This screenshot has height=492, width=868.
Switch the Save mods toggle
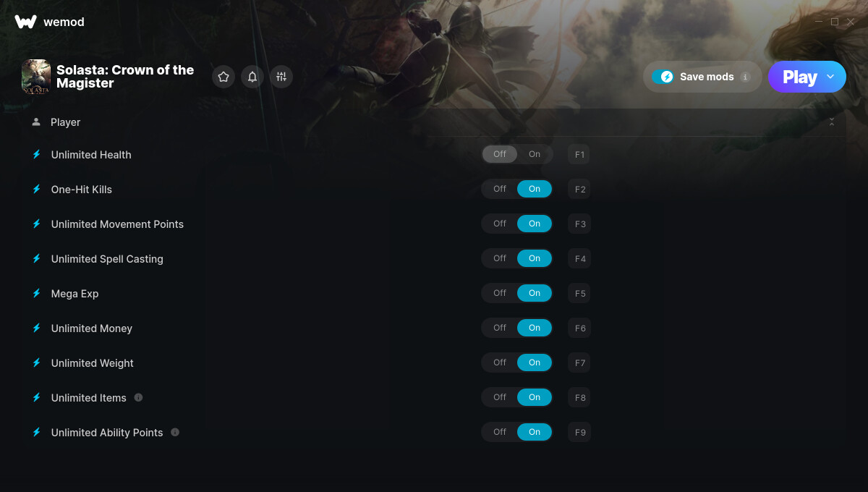663,77
